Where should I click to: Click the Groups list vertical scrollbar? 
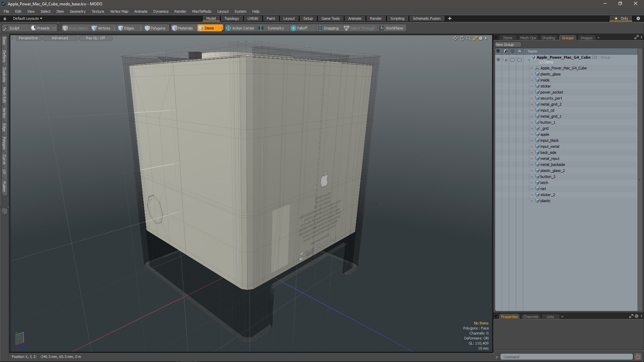[640, 180]
